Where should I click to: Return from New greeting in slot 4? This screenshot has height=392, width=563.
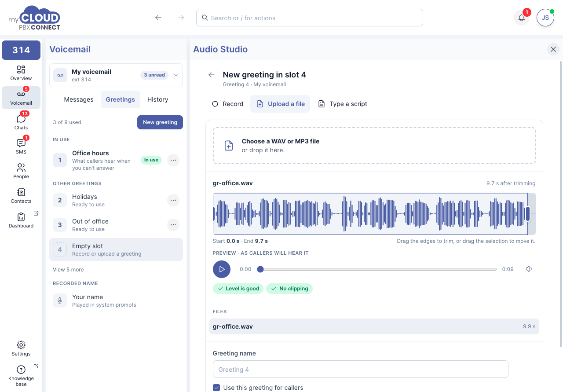click(212, 75)
